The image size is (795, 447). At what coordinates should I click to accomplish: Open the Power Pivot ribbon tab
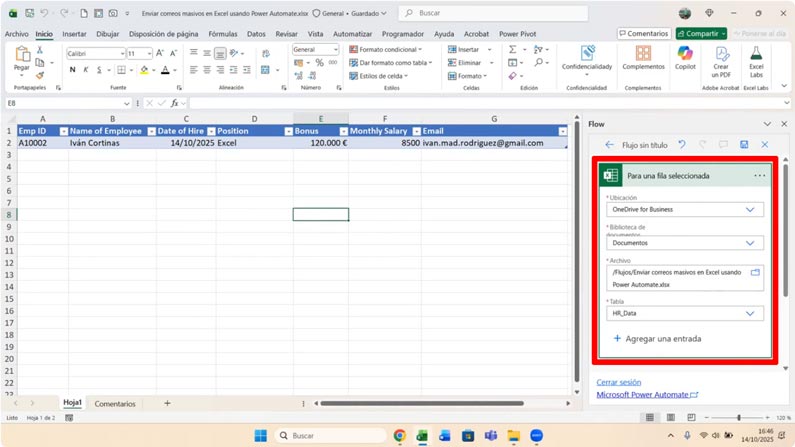coord(517,34)
